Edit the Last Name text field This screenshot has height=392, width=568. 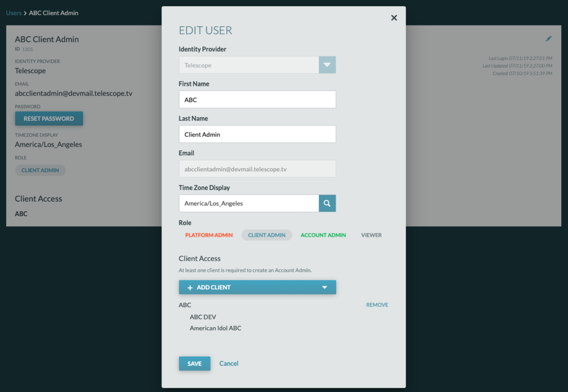pyautogui.click(x=257, y=134)
